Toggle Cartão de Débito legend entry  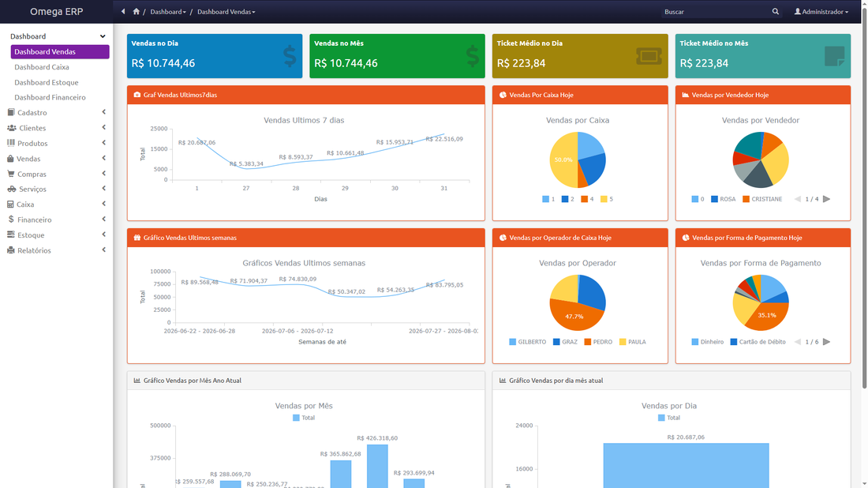point(758,343)
